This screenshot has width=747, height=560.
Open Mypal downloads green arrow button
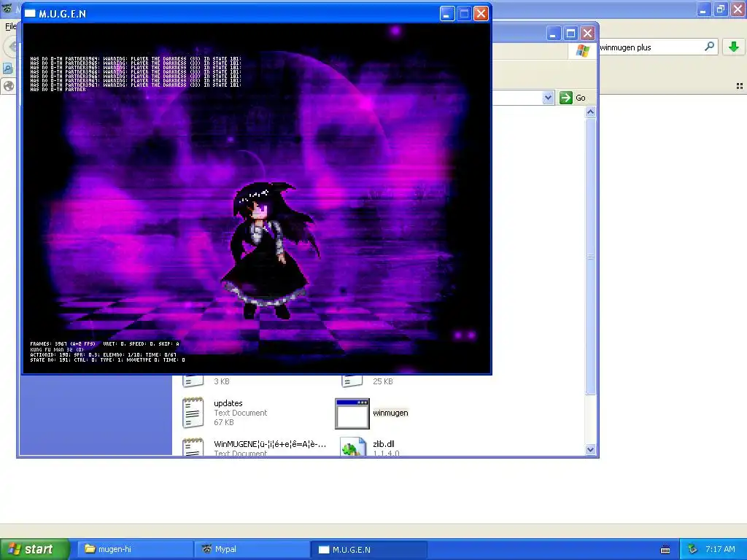734,47
